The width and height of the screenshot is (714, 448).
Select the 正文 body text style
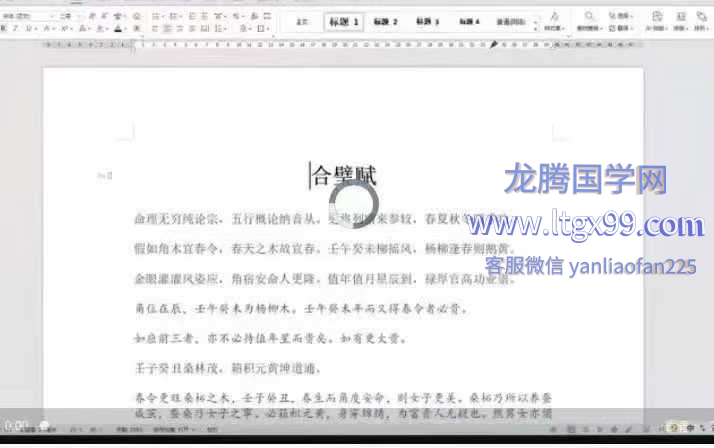coord(302,21)
